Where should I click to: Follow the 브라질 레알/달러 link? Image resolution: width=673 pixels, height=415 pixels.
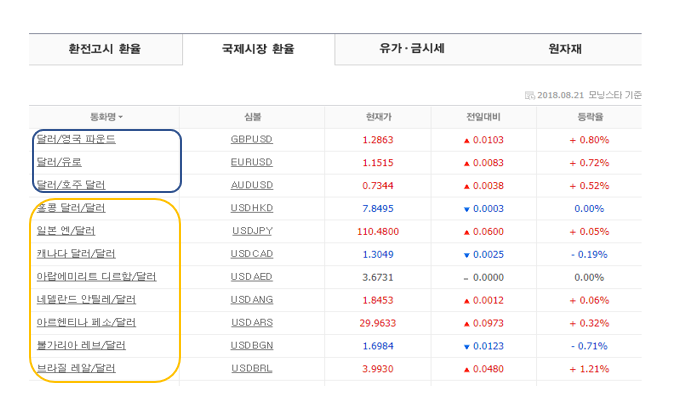coord(76,368)
